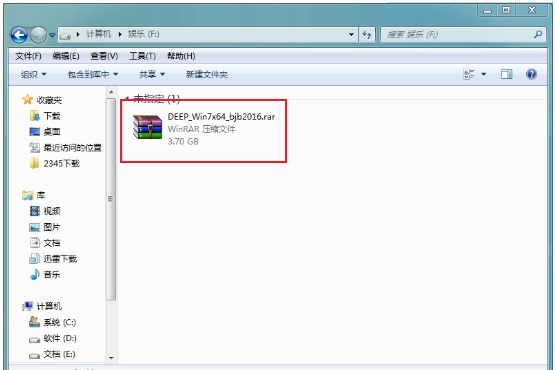The height and width of the screenshot is (370, 555).
Task: Open the 帮助(H) menu
Action: 181,56
